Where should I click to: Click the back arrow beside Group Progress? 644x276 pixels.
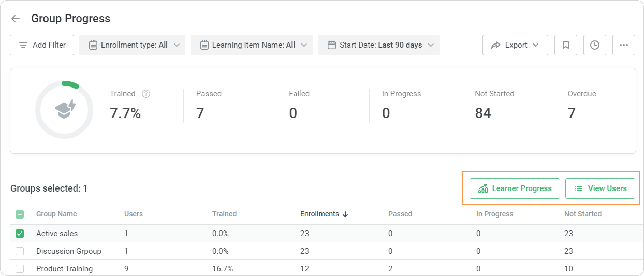[x=16, y=19]
